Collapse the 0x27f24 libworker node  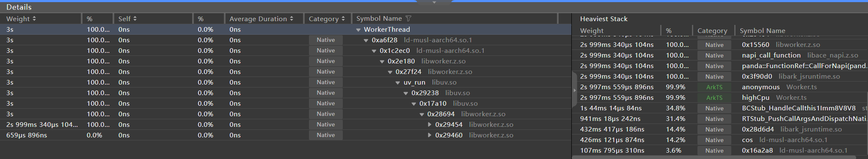(x=390, y=72)
